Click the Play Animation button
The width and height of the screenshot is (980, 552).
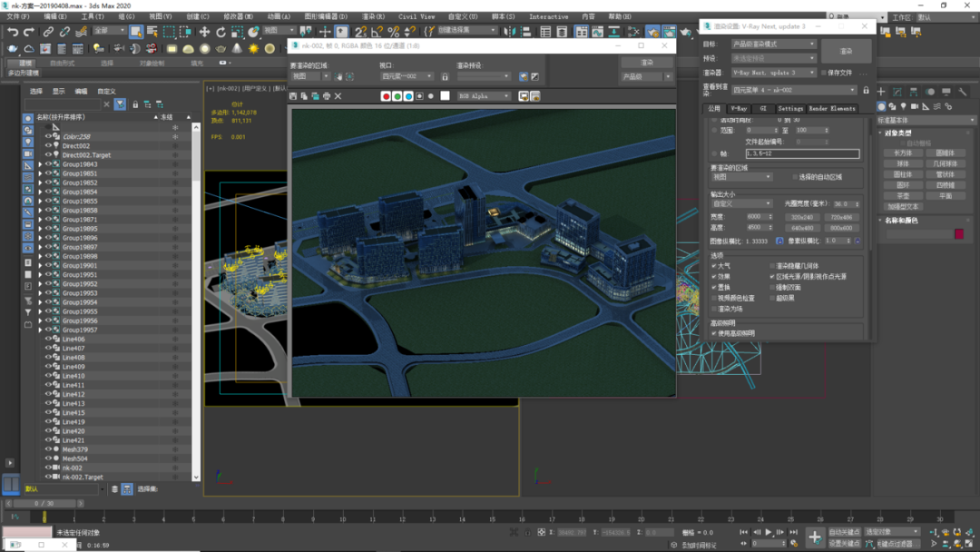pos(769,532)
